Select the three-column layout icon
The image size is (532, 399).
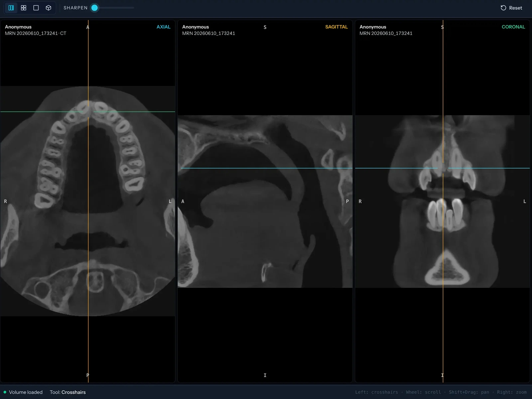11,8
